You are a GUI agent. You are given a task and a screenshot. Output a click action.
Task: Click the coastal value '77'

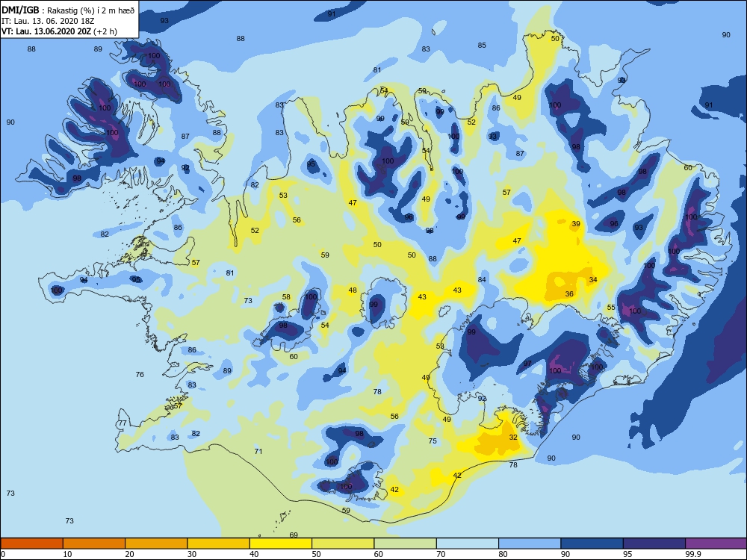(x=123, y=423)
